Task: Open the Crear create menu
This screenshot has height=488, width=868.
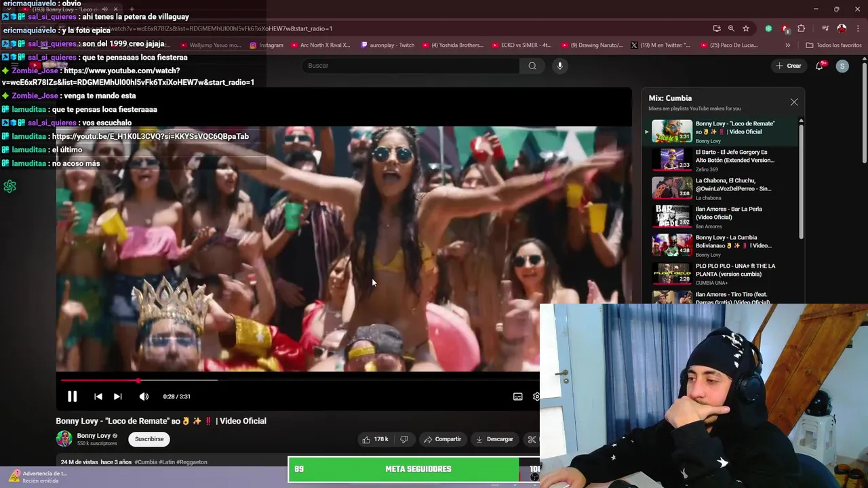Action: 789,66
